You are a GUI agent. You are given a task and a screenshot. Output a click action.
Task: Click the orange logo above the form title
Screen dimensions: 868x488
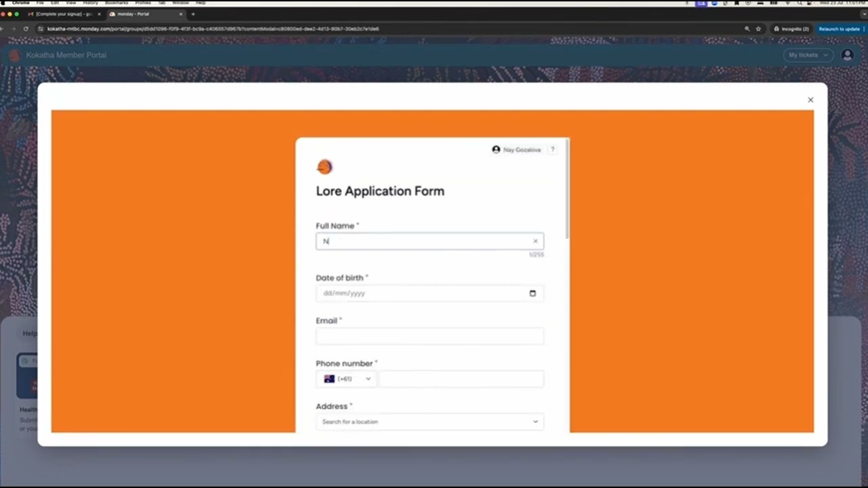click(x=324, y=167)
